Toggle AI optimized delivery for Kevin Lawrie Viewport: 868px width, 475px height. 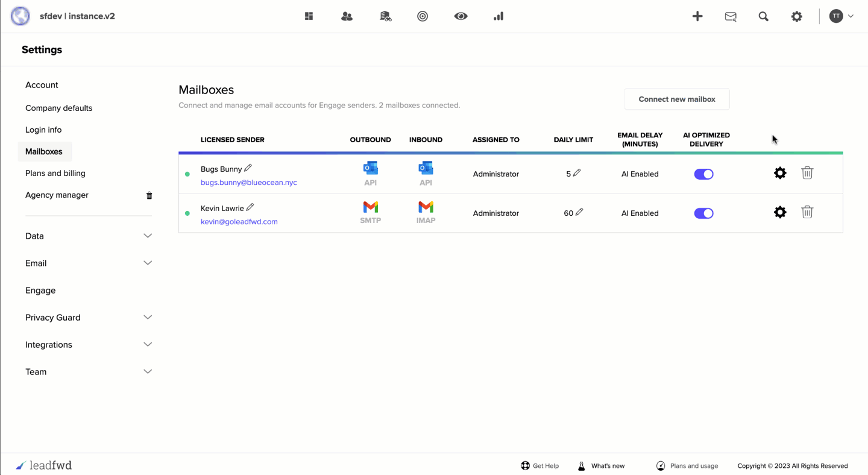703,213
